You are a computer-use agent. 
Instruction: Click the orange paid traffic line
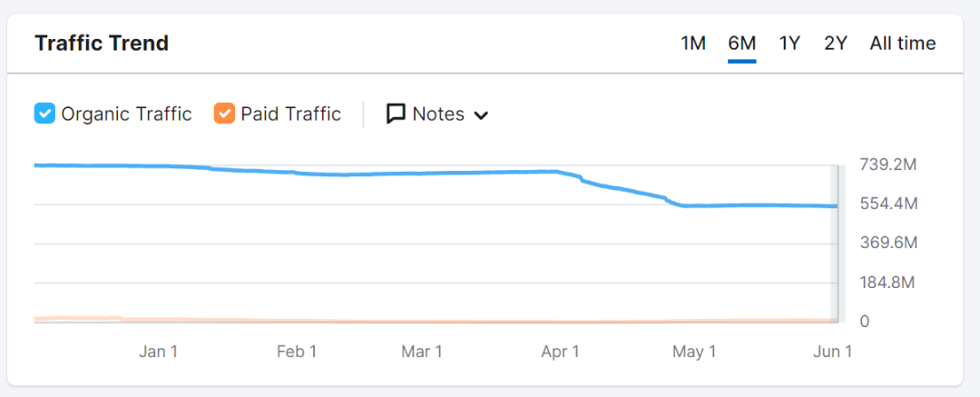coord(408,322)
